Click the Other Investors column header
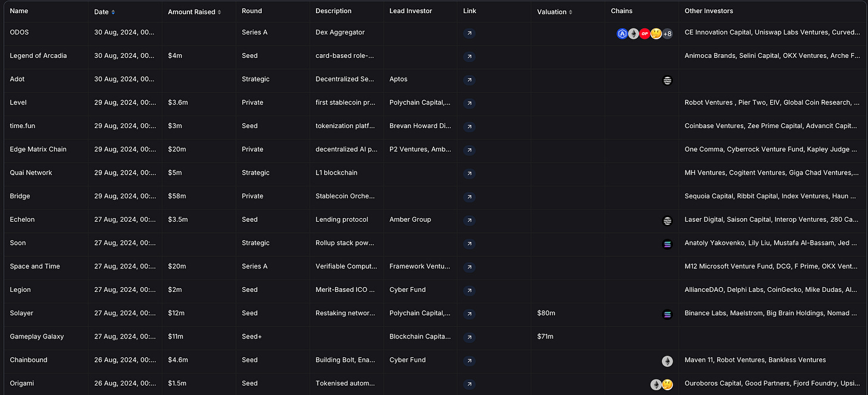 point(709,11)
